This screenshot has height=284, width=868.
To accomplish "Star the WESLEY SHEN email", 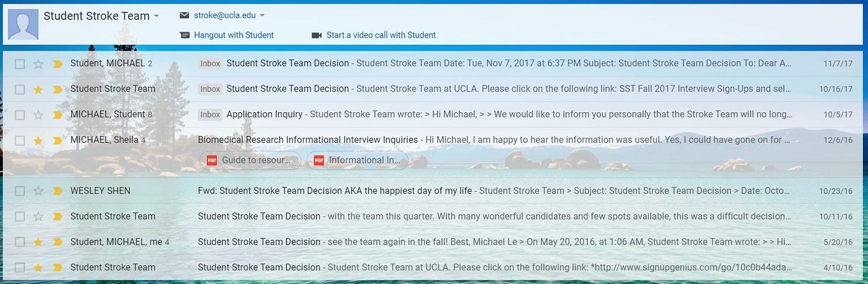I will pos(38,191).
